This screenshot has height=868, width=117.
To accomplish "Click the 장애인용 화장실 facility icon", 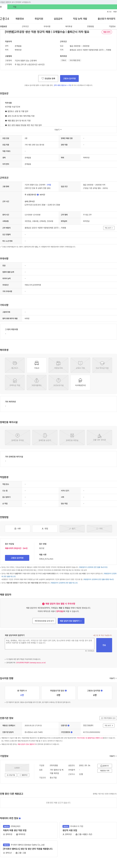I will coord(72,437).
